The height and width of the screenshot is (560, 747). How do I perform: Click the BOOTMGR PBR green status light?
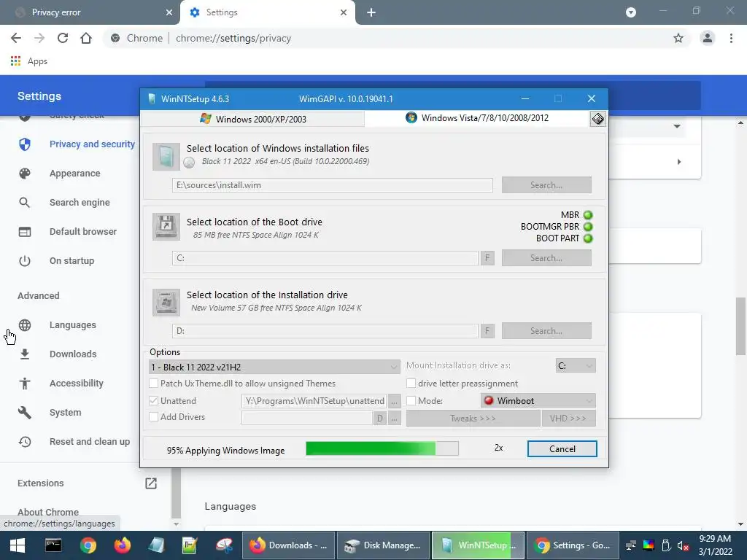[588, 227]
